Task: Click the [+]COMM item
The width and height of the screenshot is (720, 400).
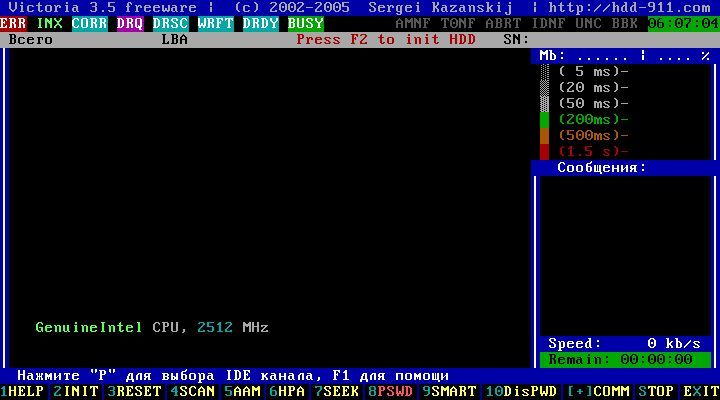Action: (598, 392)
